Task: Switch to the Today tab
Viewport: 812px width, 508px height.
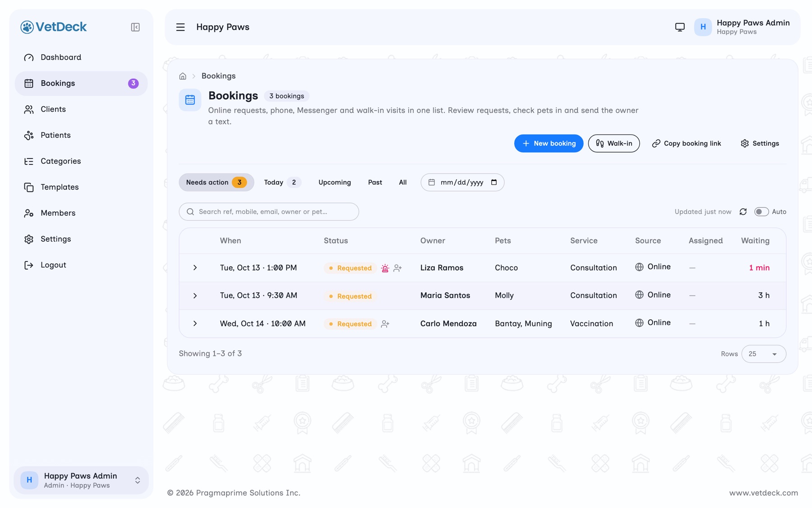Action: 282,182
